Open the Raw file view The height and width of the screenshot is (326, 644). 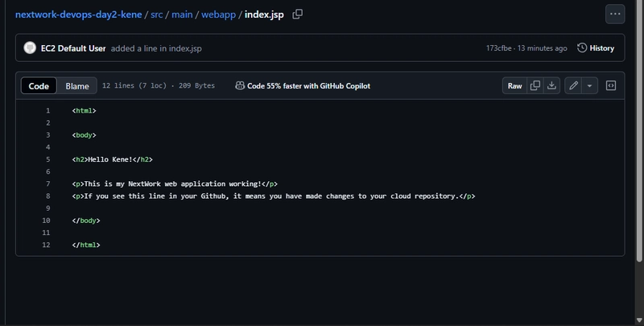tap(514, 86)
